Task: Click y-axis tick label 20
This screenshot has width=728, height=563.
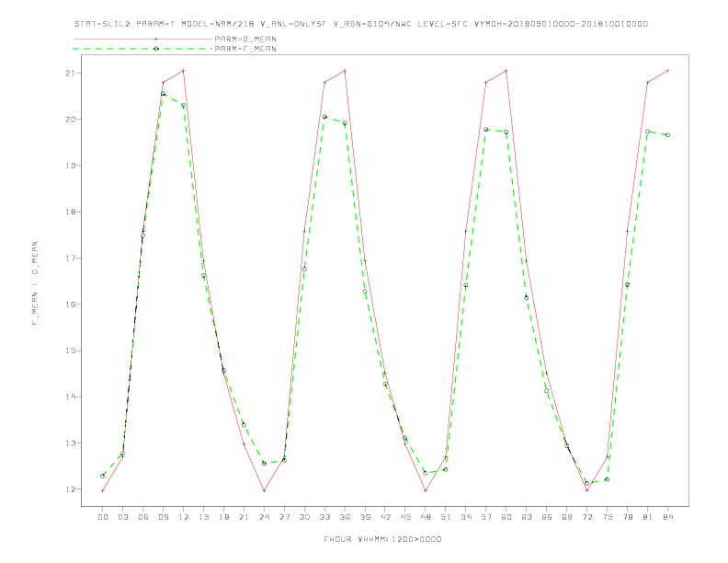Action: click(x=71, y=120)
